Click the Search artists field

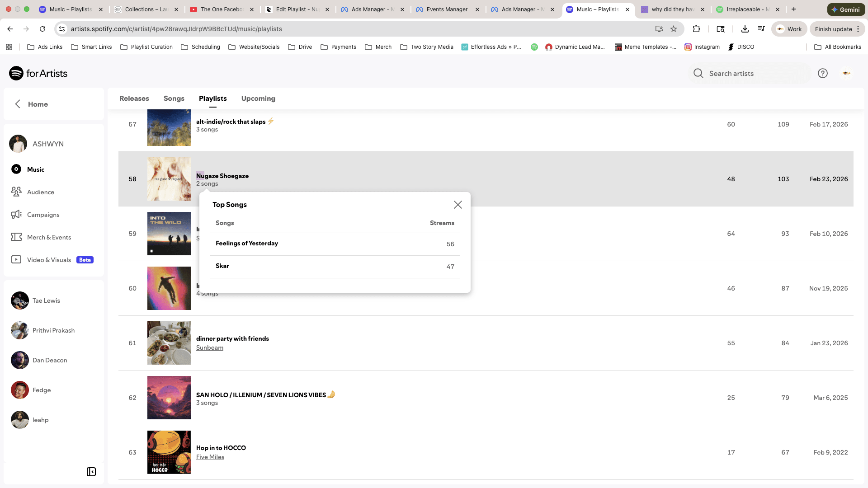pyautogui.click(x=750, y=73)
